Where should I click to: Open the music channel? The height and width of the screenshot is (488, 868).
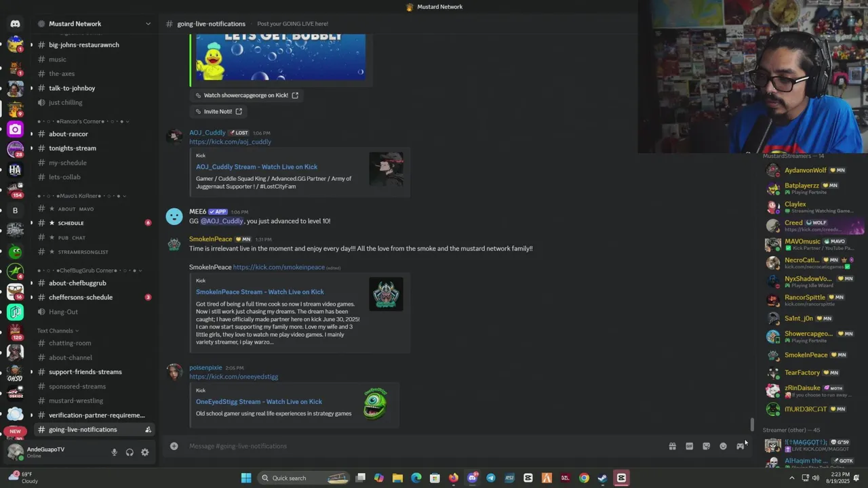click(95, 60)
